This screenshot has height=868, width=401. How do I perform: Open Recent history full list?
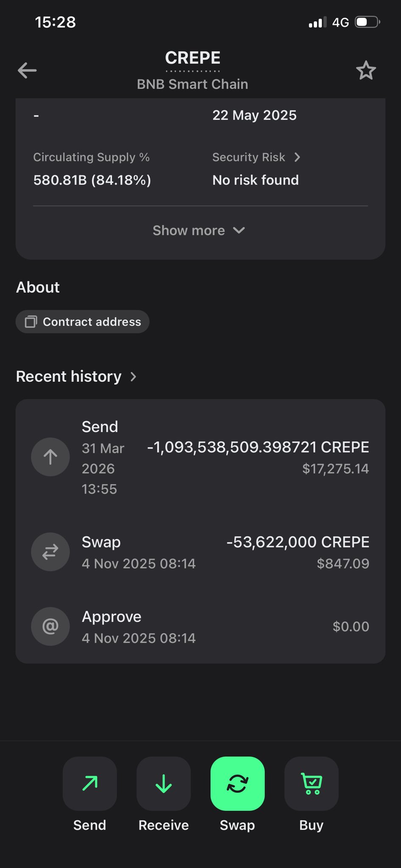[x=69, y=376]
